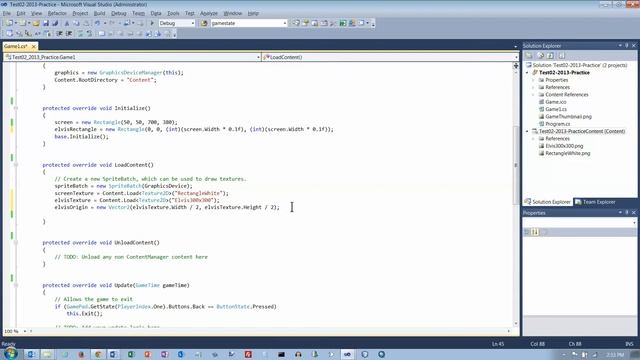Viewport: 640px width, 360px height.
Task: Uncomment the selected lines icon
Action: 89,34
